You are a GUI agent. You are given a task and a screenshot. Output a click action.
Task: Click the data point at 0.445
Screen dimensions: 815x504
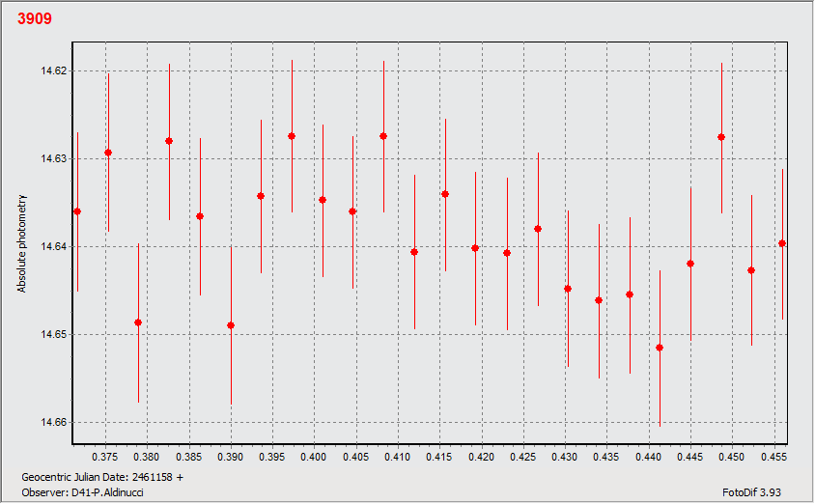[690, 264]
